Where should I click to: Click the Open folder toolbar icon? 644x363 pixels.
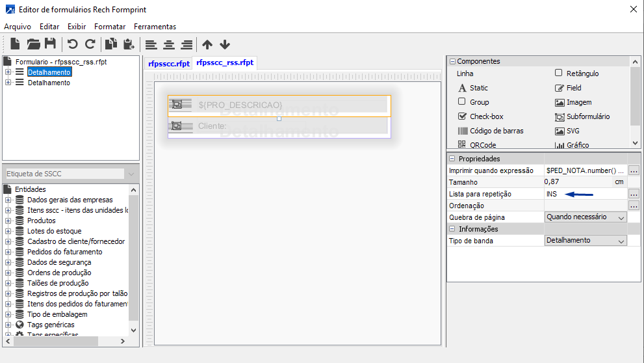(33, 44)
